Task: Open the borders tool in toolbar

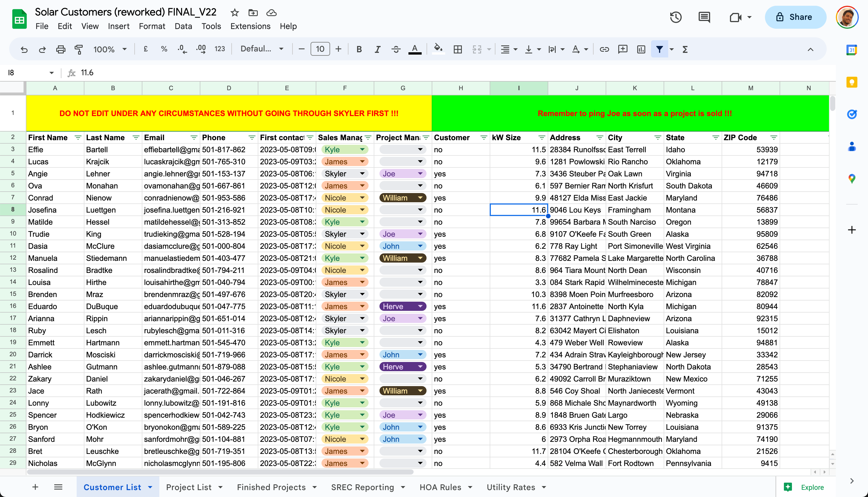Action: (458, 49)
